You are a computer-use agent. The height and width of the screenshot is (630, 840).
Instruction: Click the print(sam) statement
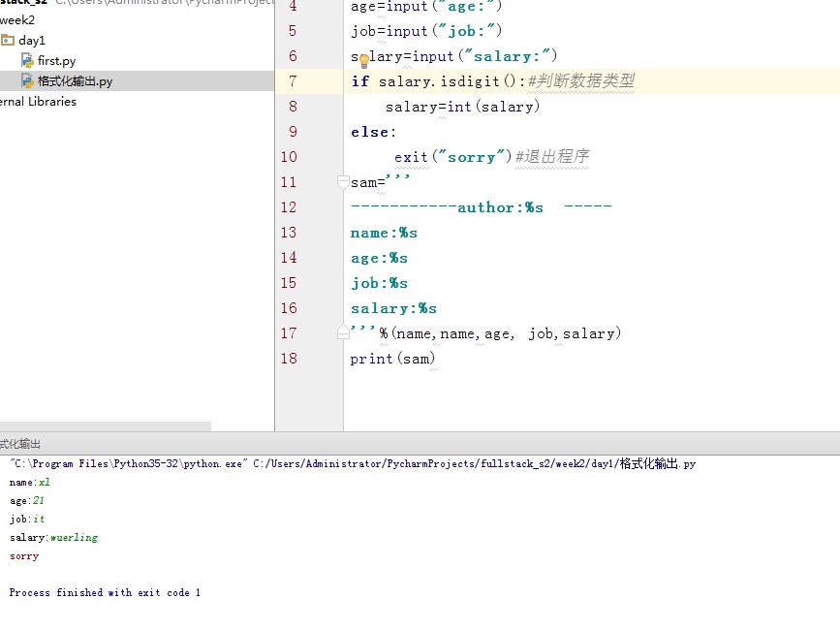point(392,359)
